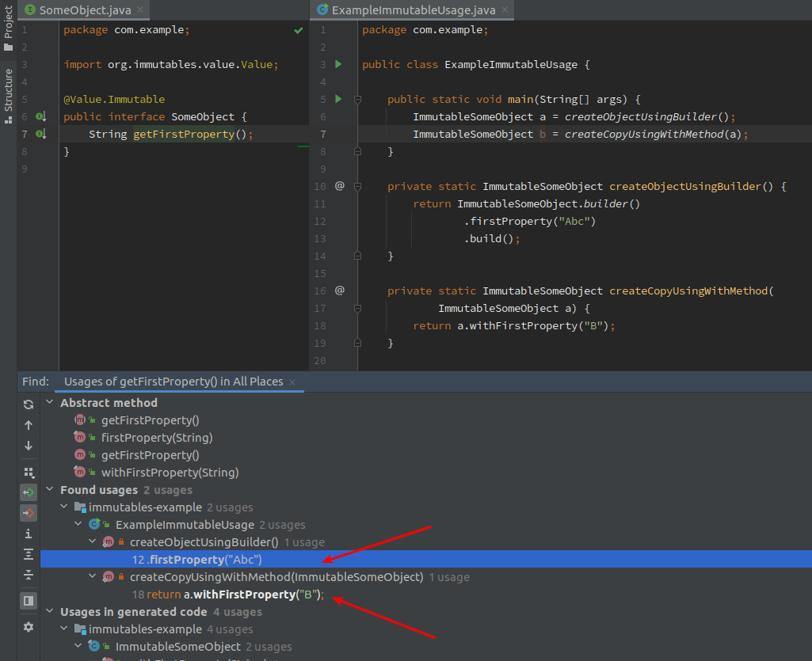Open the find usages settings gear
Image resolution: width=812 pixels, height=661 pixels.
28,627
